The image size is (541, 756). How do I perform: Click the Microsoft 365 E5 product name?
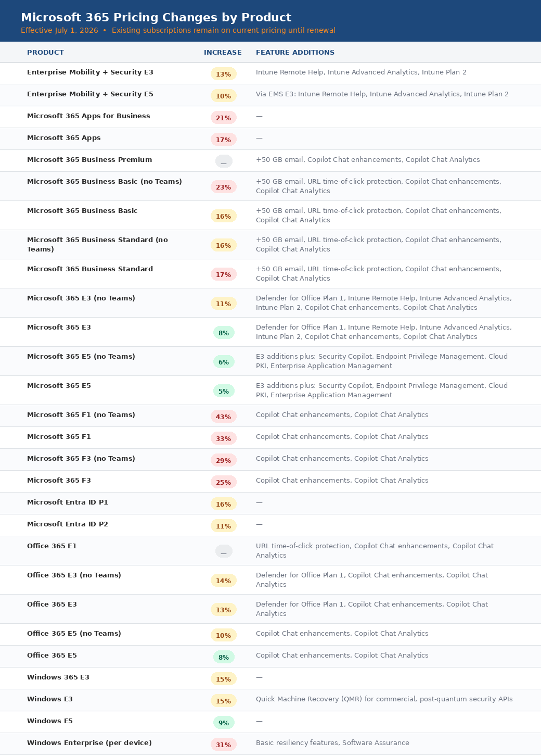point(59,386)
